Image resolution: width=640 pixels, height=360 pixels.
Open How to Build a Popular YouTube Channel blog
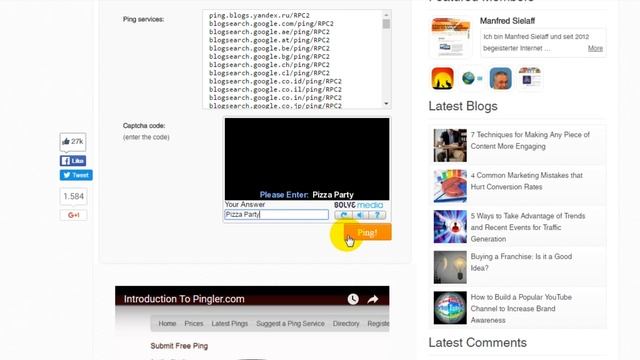pos(521,309)
